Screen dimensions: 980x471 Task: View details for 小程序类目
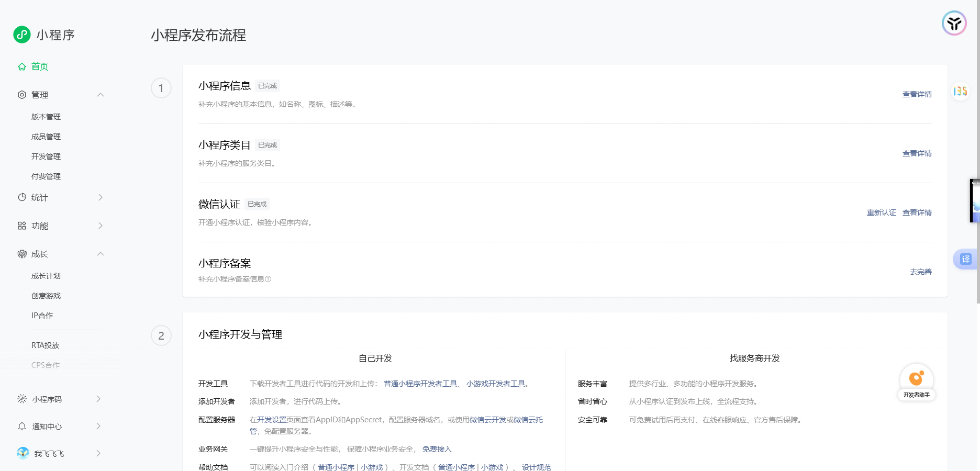(917, 153)
